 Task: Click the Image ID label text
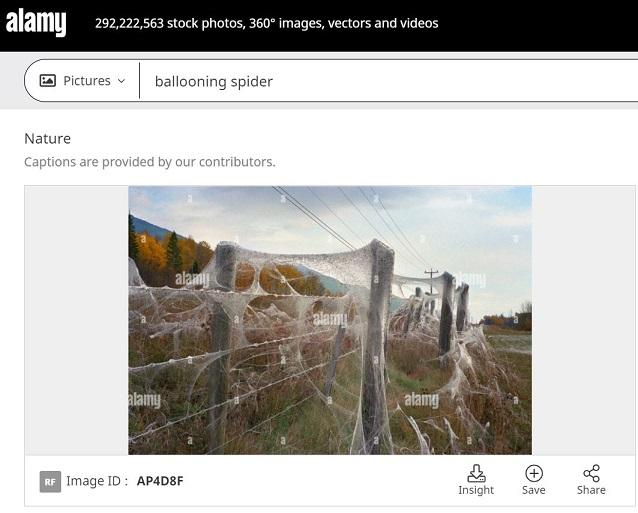97,481
